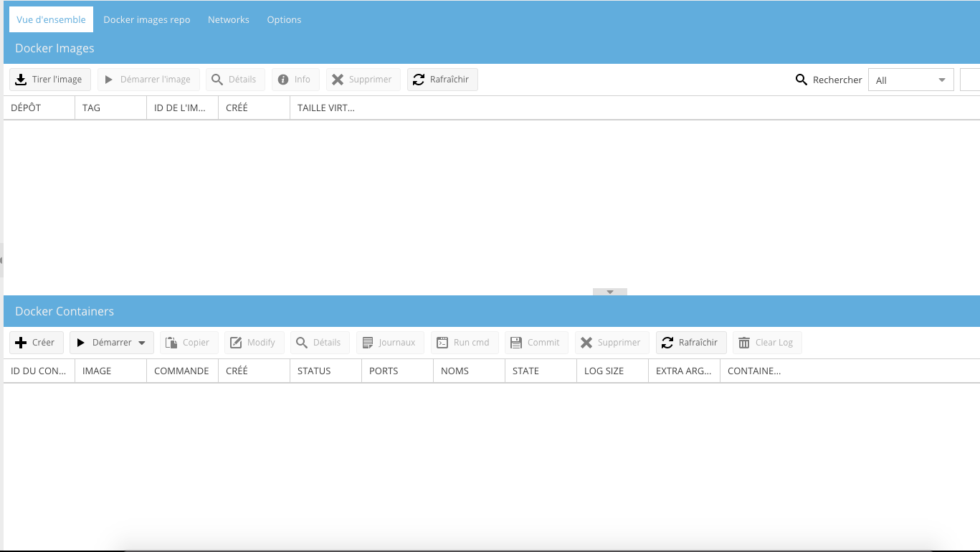Switch to Docker images repo tab

point(147,19)
